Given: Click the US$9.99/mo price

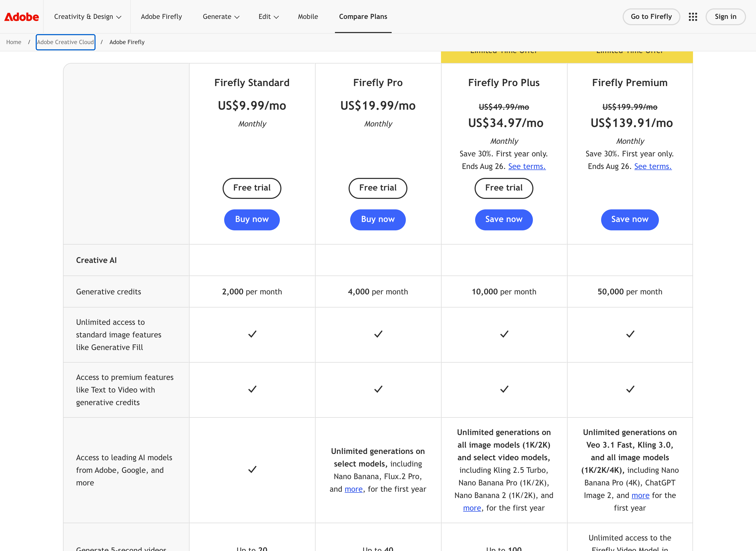Looking at the screenshot, I should click(252, 106).
